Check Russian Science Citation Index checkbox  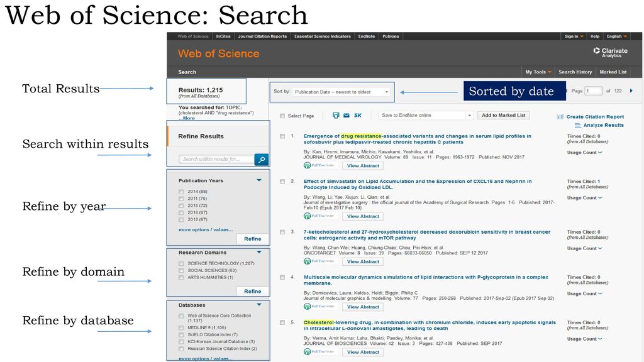click(181, 349)
